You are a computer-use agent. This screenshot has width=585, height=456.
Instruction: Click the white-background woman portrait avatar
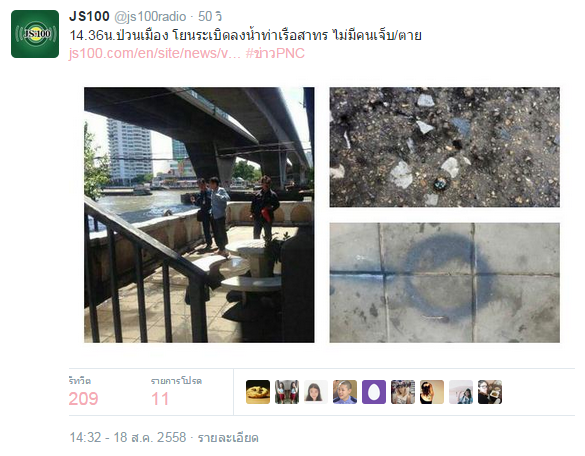(x=316, y=392)
